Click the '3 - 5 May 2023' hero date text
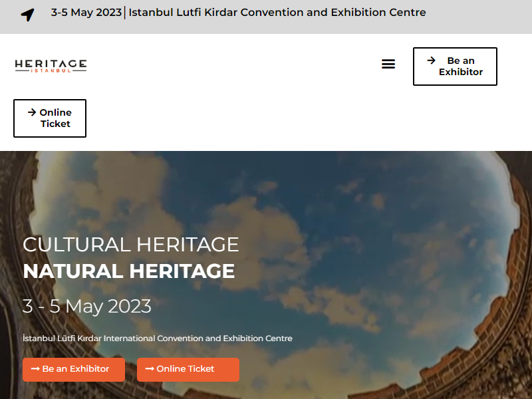 coord(87,307)
